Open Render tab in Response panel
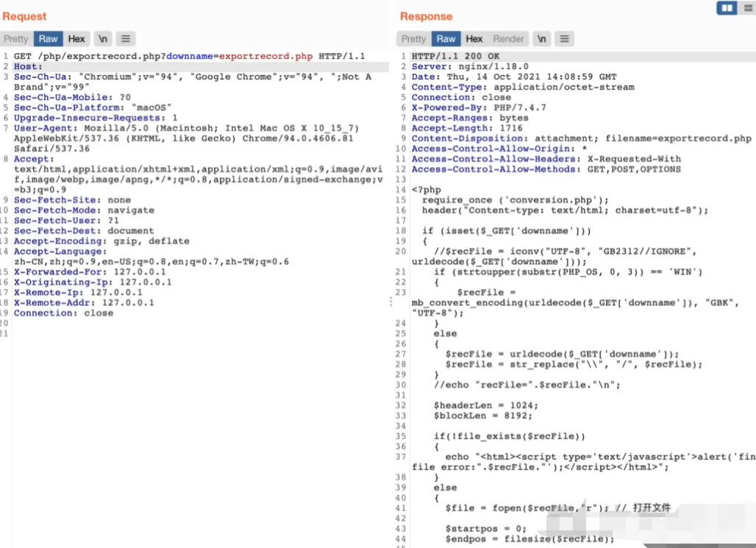This screenshot has width=756, height=548. coord(508,38)
